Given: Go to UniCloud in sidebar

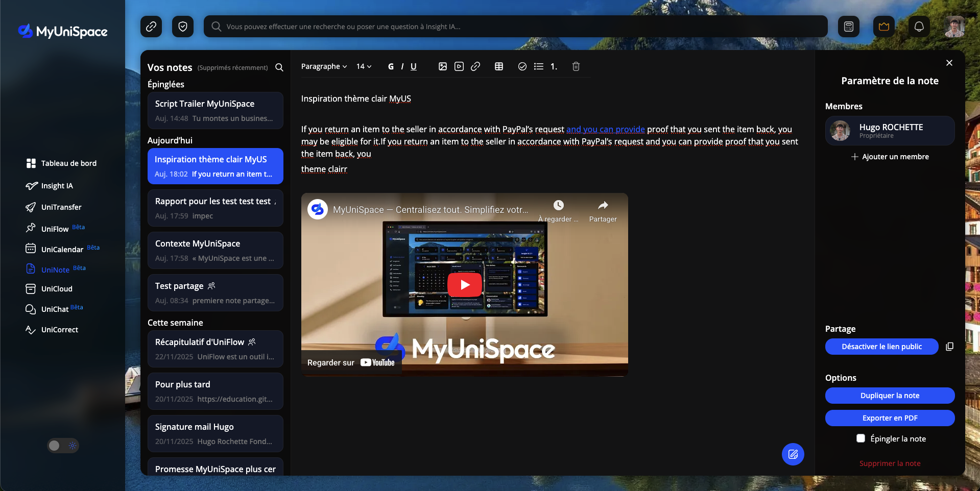Looking at the screenshot, I should [57, 289].
